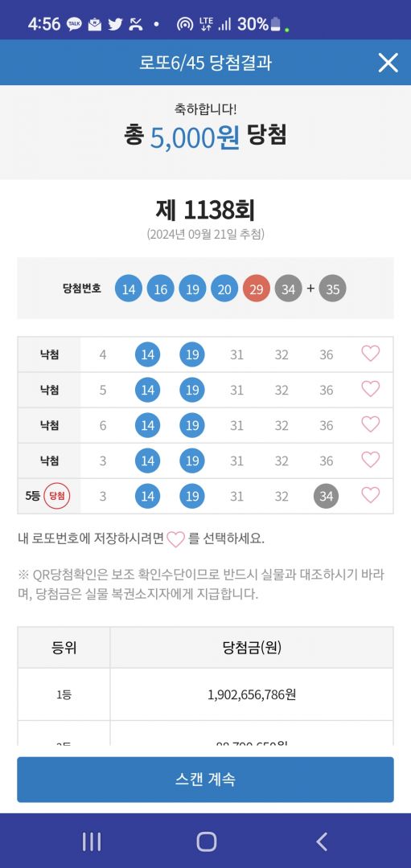Tap the 스캔 계속 button
The image size is (411, 868).
206,780
